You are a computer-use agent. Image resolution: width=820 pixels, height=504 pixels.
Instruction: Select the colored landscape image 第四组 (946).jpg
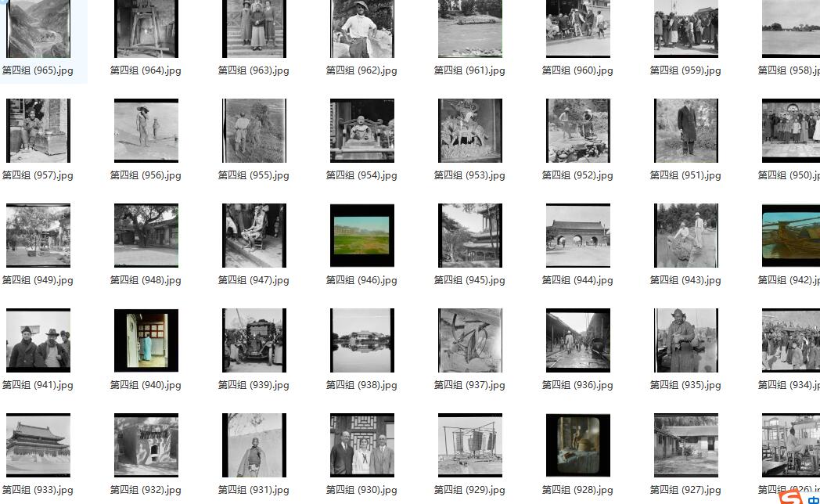coord(362,236)
